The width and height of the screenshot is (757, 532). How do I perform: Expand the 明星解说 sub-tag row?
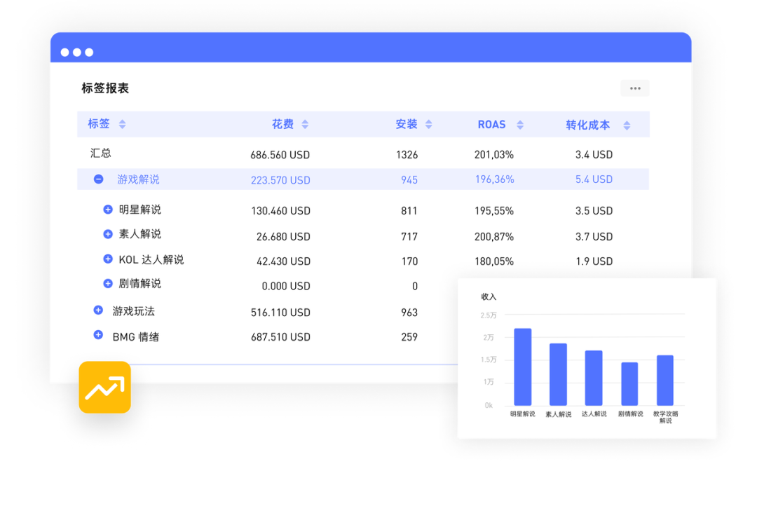click(107, 210)
